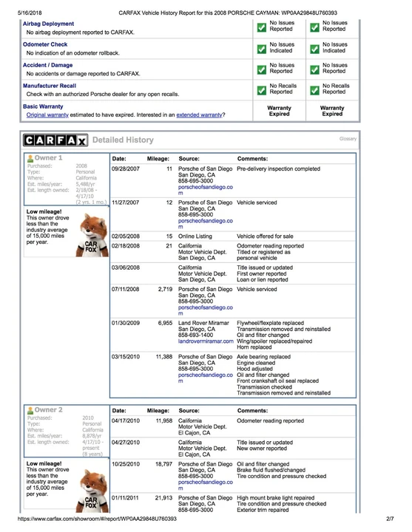This screenshot has width=412, height=532.
Task: Click the CARFAX logo beside Detailed History
Action: [55, 140]
